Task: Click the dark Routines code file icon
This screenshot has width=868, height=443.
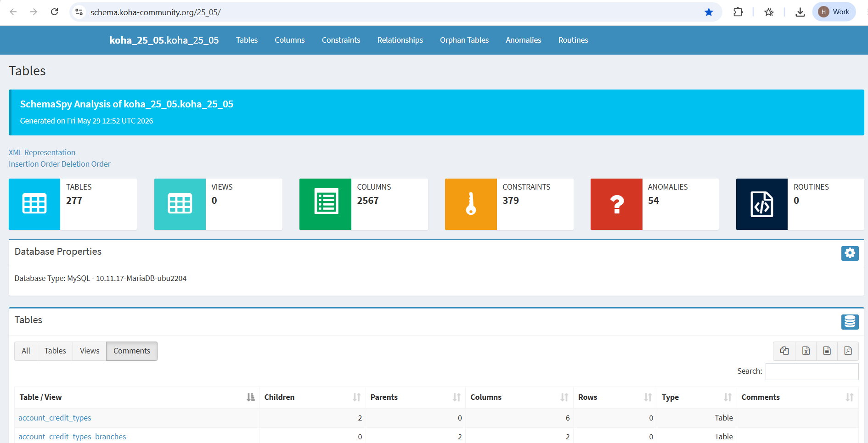Action: pos(762,204)
